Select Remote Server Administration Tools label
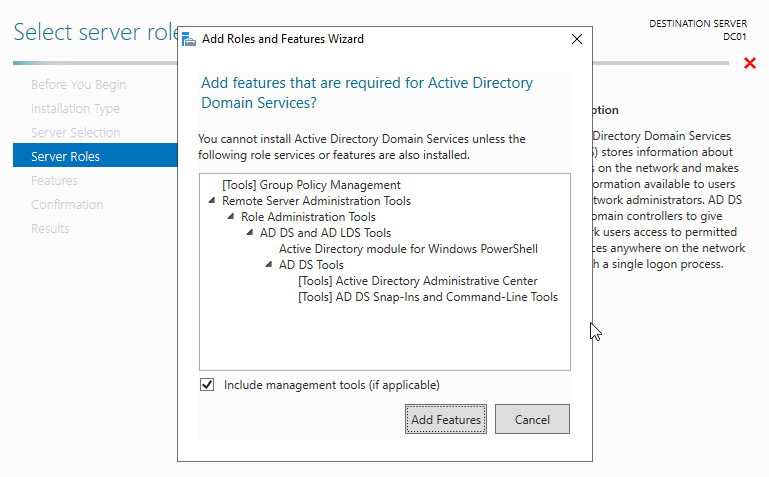 pyautogui.click(x=316, y=201)
